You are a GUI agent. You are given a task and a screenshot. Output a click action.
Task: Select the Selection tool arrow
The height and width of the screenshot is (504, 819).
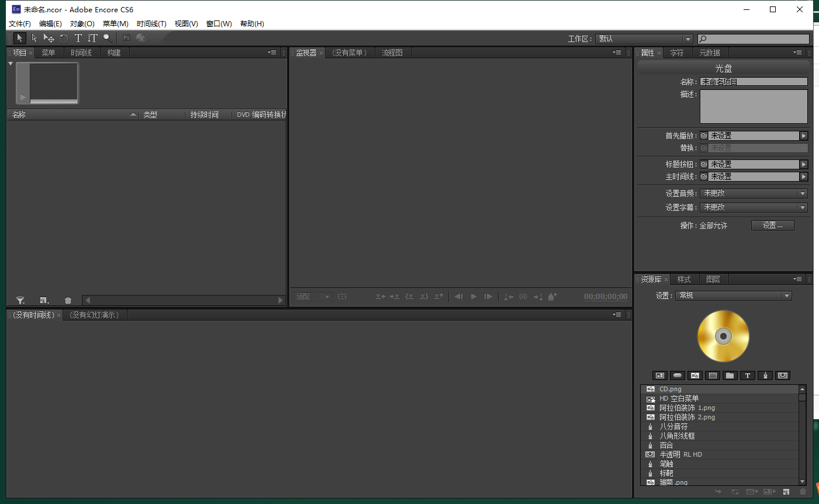20,38
